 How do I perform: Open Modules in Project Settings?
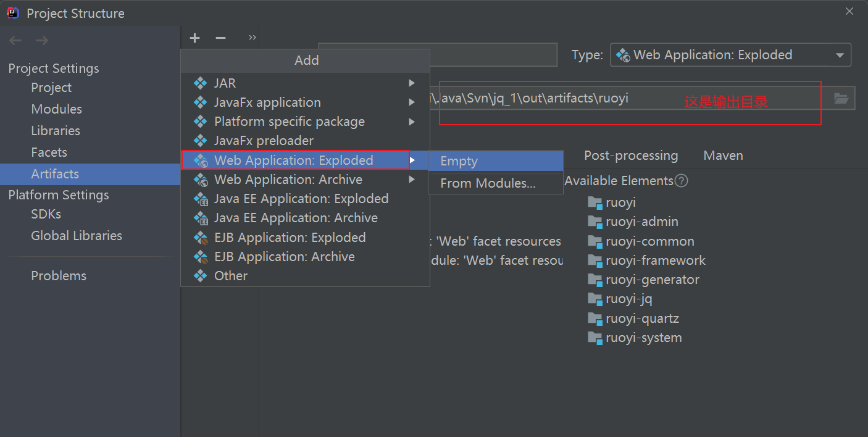(56, 109)
